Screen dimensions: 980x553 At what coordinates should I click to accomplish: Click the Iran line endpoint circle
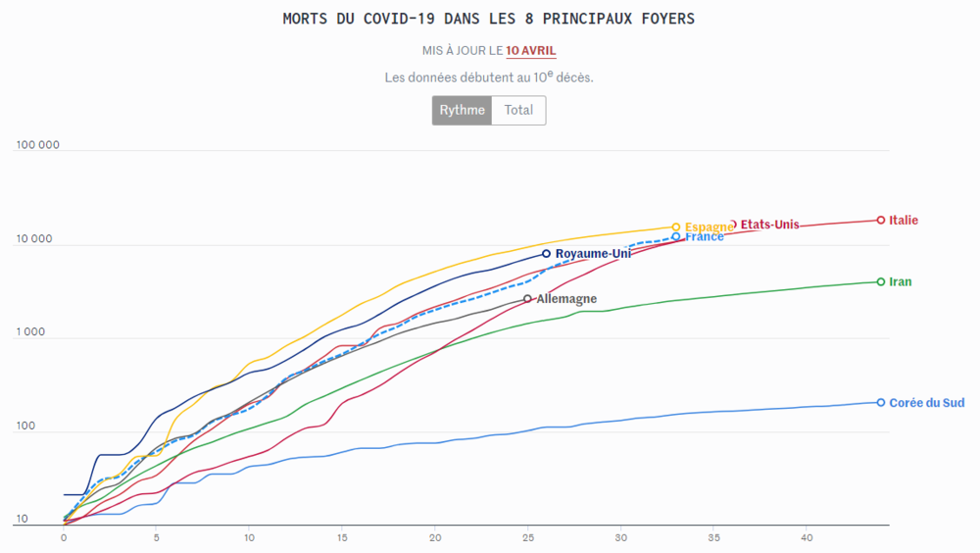881,282
